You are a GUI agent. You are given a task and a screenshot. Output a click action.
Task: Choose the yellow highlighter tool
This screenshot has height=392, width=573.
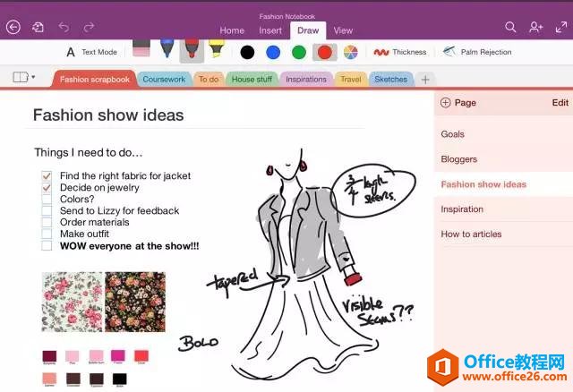click(x=216, y=49)
